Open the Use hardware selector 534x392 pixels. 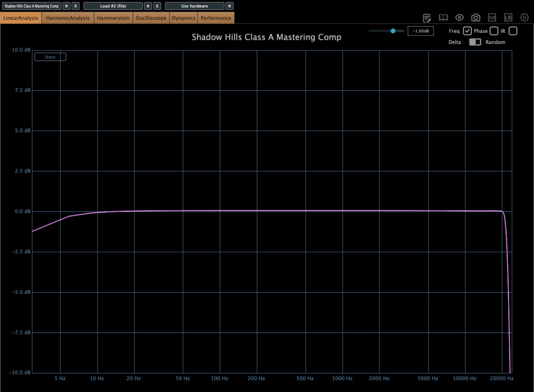[x=195, y=6]
